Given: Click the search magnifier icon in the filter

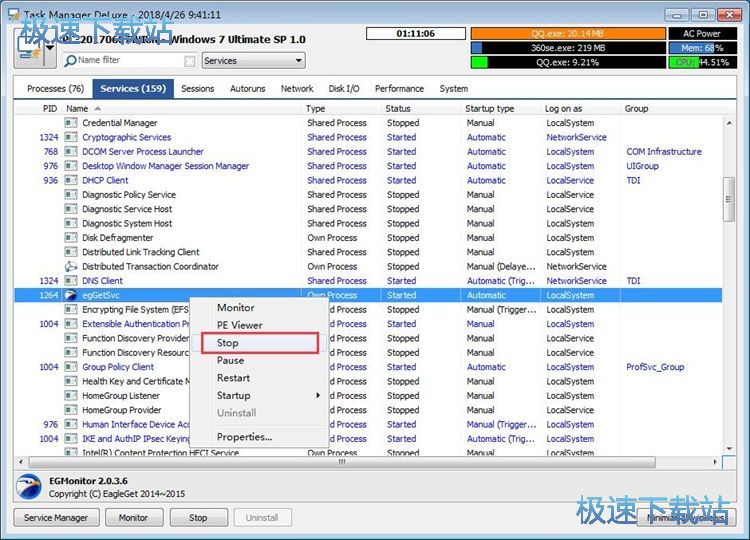Looking at the screenshot, I should pyautogui.click(x=70, y=61).
